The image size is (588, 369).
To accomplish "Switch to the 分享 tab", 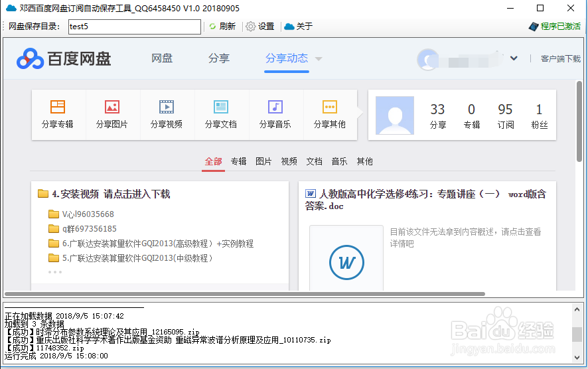I will [x=219, y=58].
